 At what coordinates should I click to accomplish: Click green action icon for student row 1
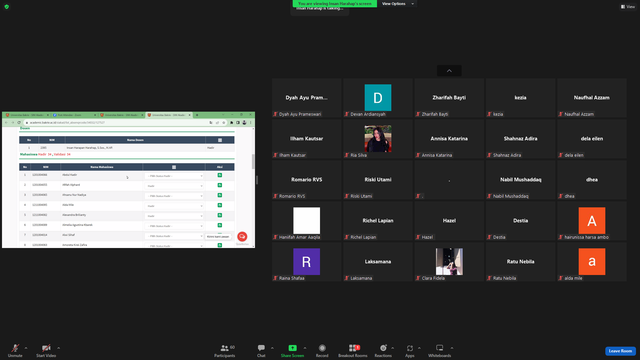(x=220, y=175)
